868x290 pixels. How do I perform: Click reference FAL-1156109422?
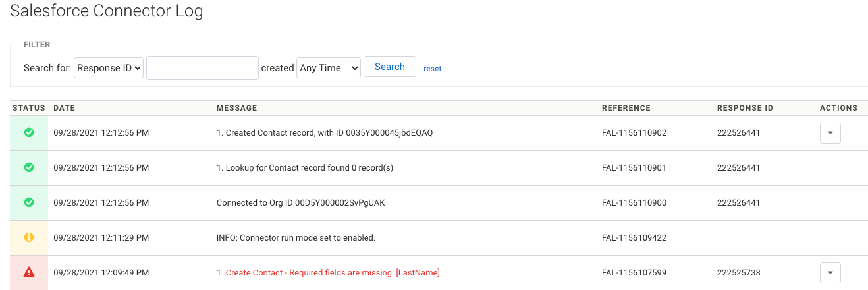(x=634, y=238)
